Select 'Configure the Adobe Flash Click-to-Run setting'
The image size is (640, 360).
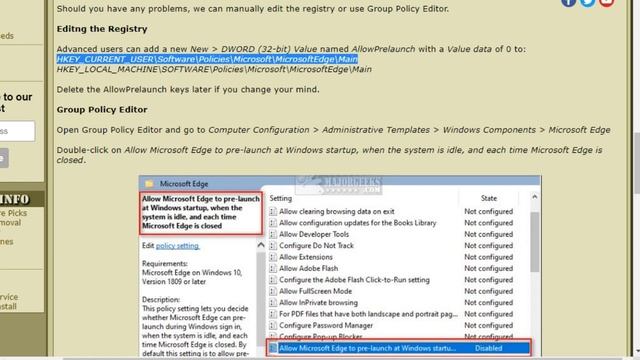[x=354, y=280]
